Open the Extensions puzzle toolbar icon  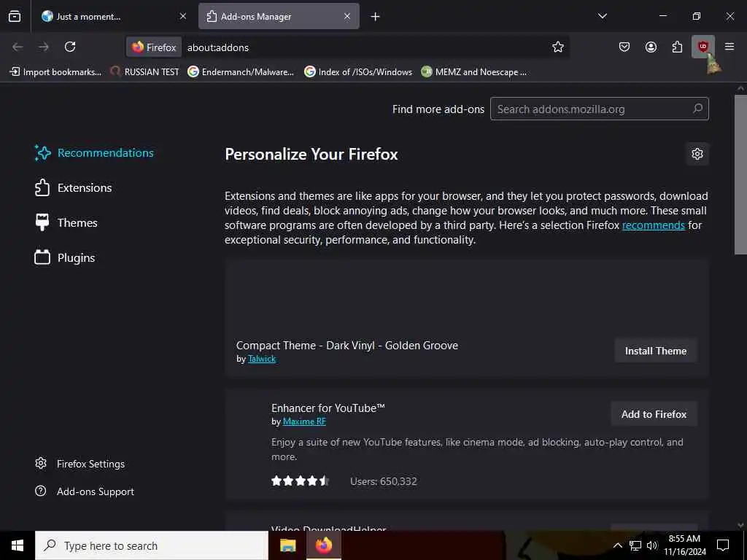point(677,47)
